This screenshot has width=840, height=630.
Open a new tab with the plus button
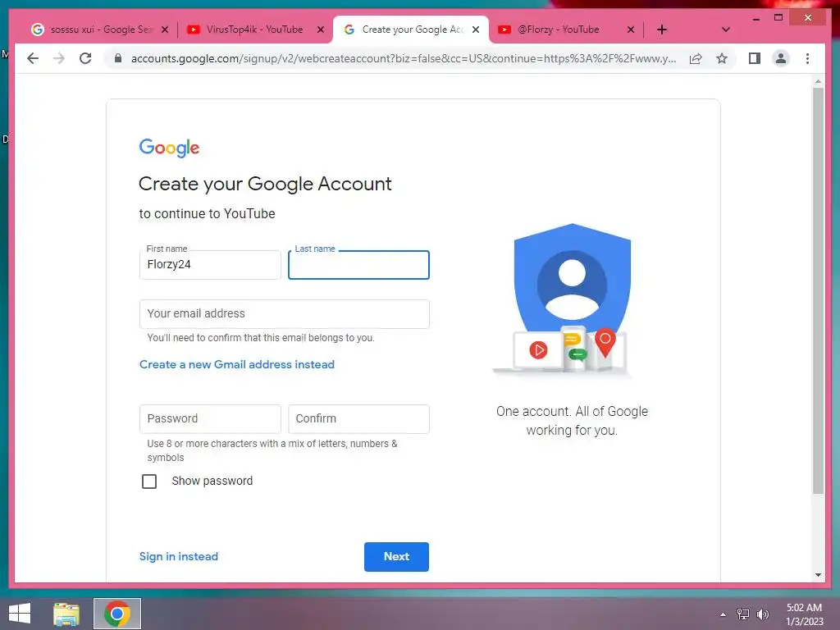point(662,30)
